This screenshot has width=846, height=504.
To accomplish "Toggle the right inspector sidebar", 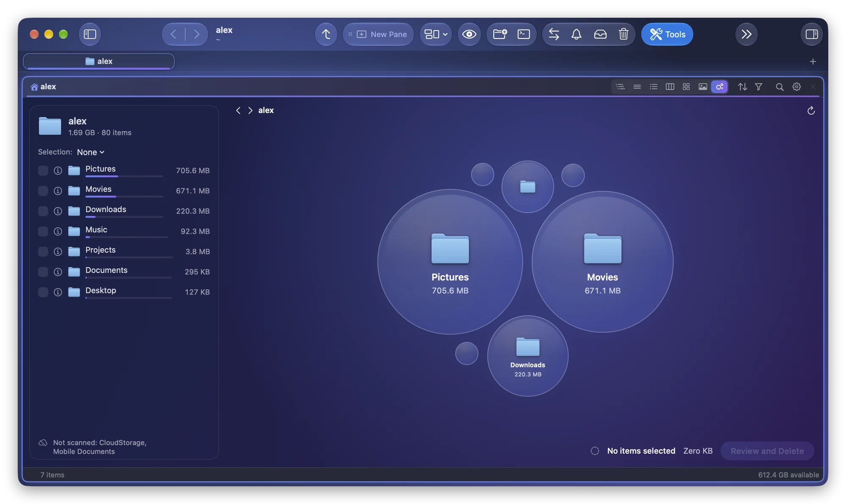I will 811,34.
